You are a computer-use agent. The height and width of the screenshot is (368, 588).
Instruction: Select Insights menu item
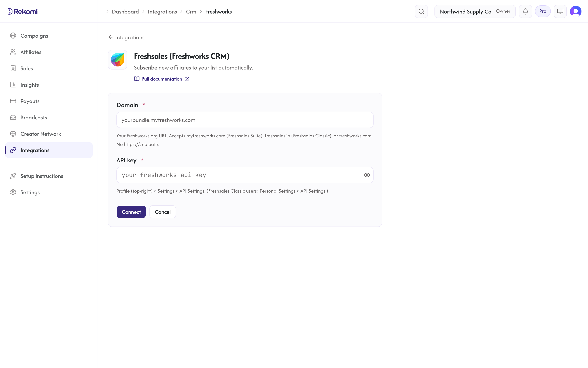(x=49, y=85)
